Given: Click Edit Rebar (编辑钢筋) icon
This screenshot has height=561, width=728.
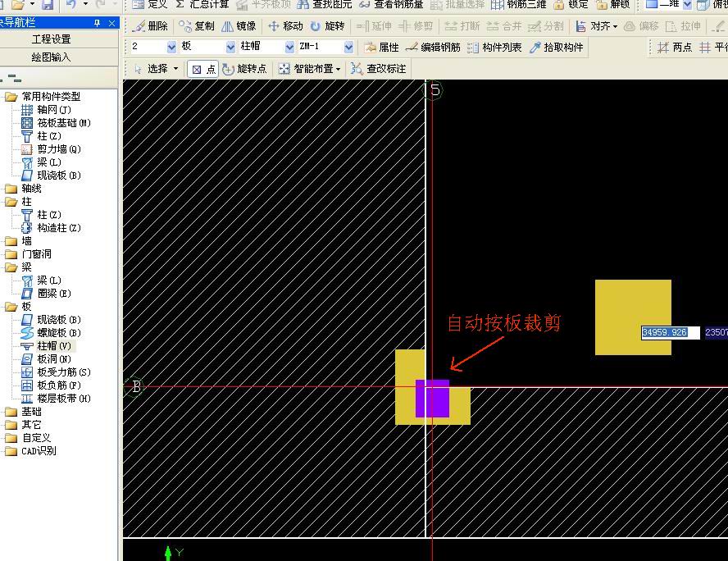Looking at the screenshot, I should click(x=433, y=48).
